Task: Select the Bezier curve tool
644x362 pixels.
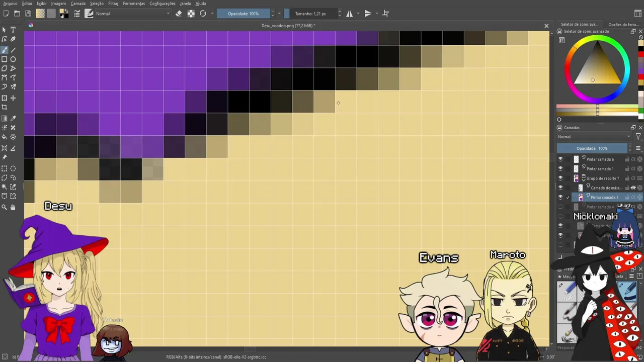Action: point(5,77)
